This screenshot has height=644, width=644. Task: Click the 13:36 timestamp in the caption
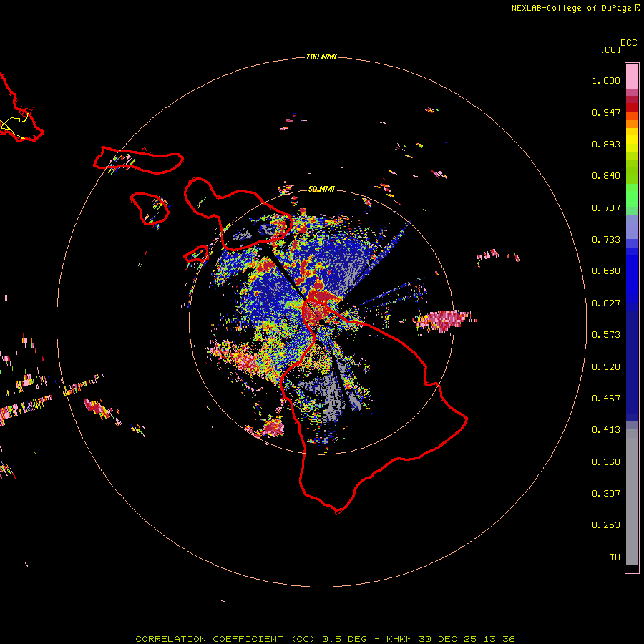tap(499, 639)
